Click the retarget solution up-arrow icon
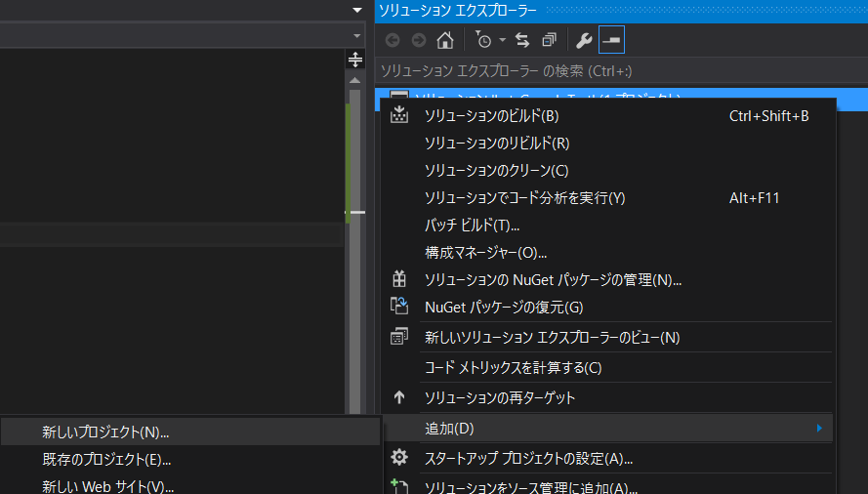Image resolution: width=868 pixels, height=494 pixels. [x=399, y=397]
